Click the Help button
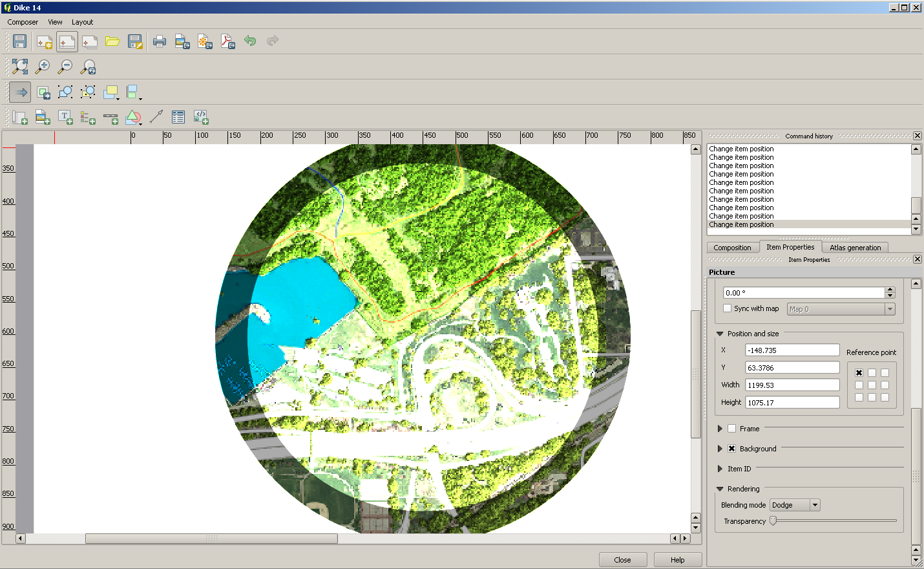 [677, 560]
